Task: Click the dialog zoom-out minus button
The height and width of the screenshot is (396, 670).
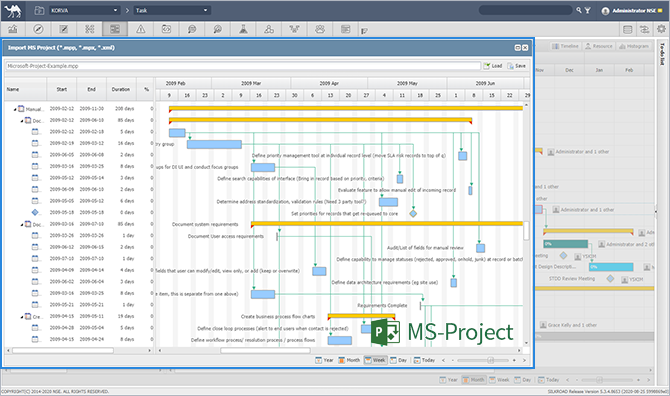Action: click(453, 360)
